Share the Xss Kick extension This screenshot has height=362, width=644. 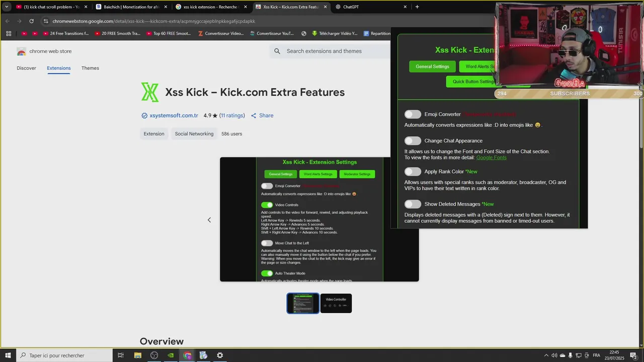262,116
